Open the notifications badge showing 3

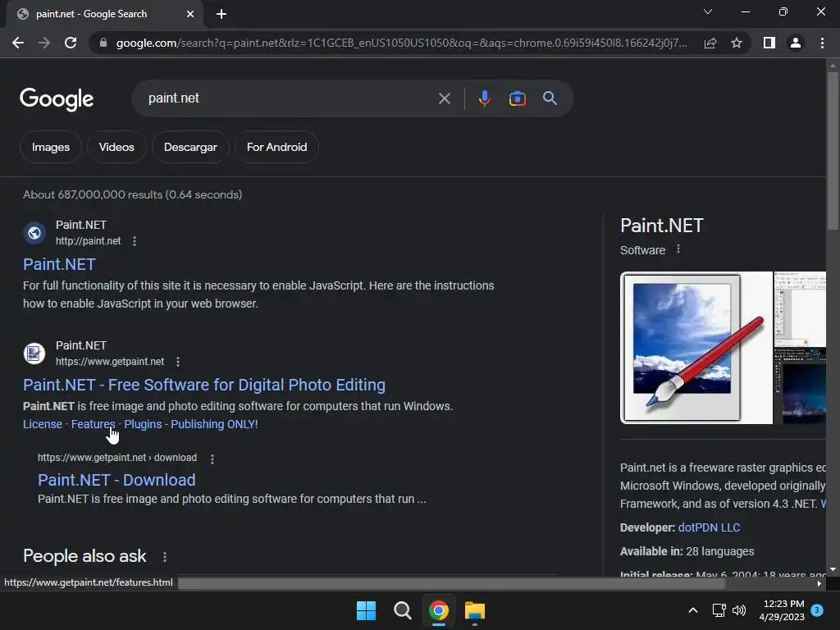(x=817, y=610)
